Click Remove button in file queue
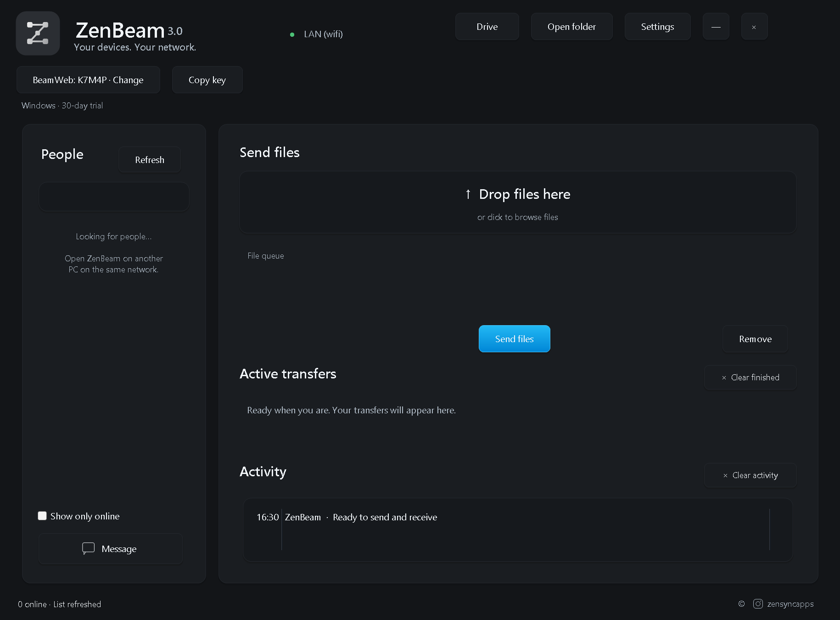 click(x=755, y=339)
